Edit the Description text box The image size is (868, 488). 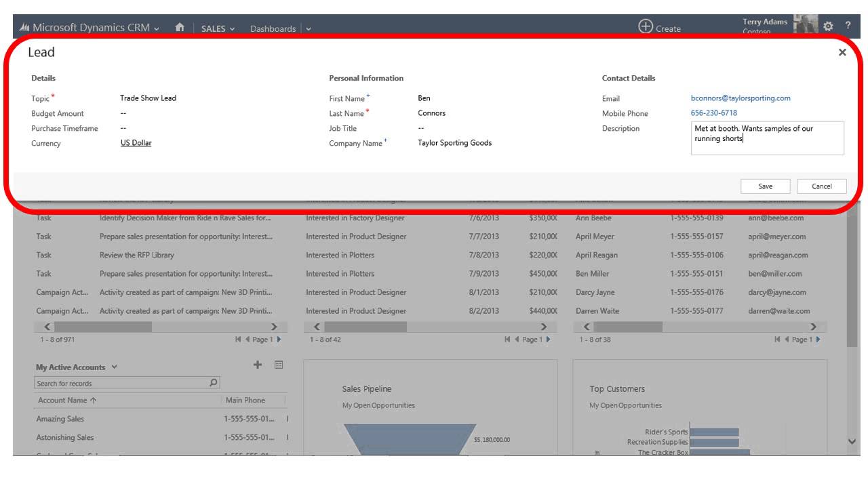coord(768,138)
